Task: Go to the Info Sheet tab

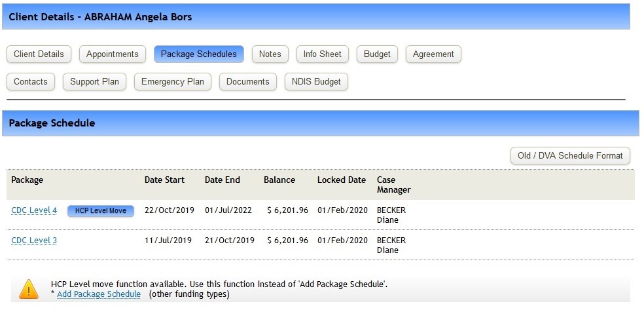Action: pyautogui.click(x=323, y=54)
